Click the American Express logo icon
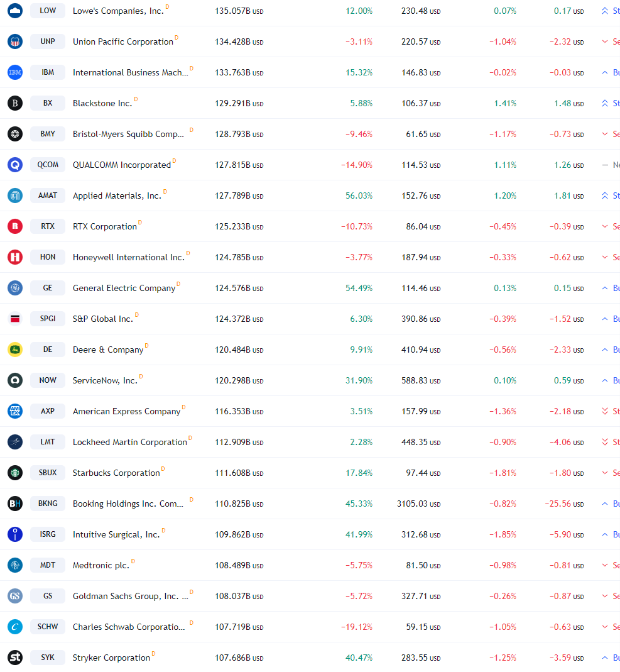The width and height of the screenshot is (620, 672). (x=15, y=411)
